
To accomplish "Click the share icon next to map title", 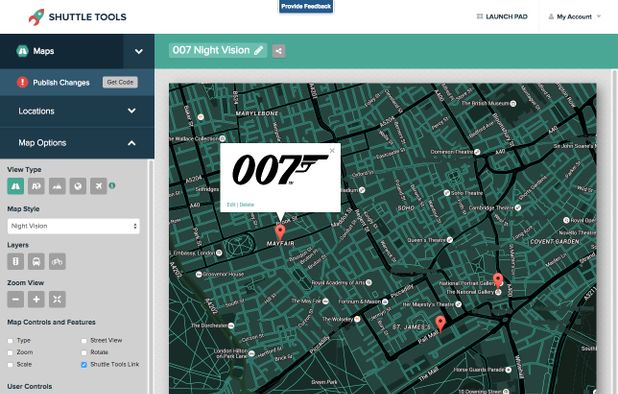I will (x=279, y=51).
